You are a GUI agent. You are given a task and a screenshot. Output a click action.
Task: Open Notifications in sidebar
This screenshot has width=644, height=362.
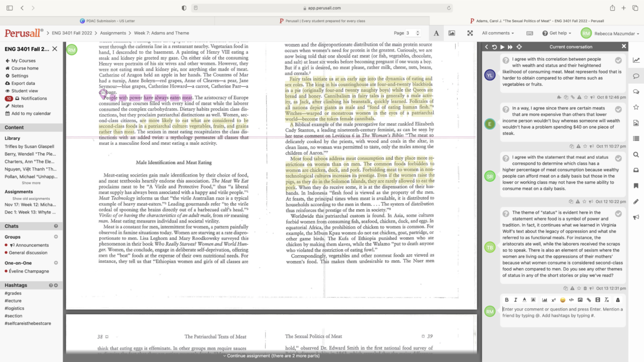[x=26, y=99]
